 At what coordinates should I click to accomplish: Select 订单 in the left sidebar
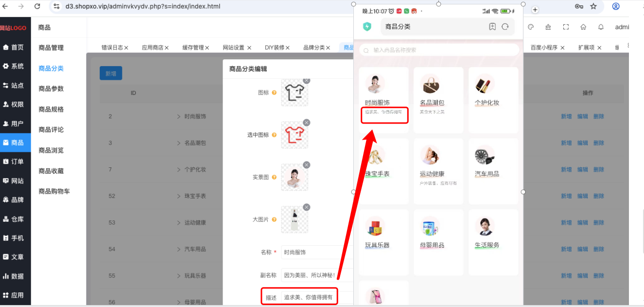(16, 162)
